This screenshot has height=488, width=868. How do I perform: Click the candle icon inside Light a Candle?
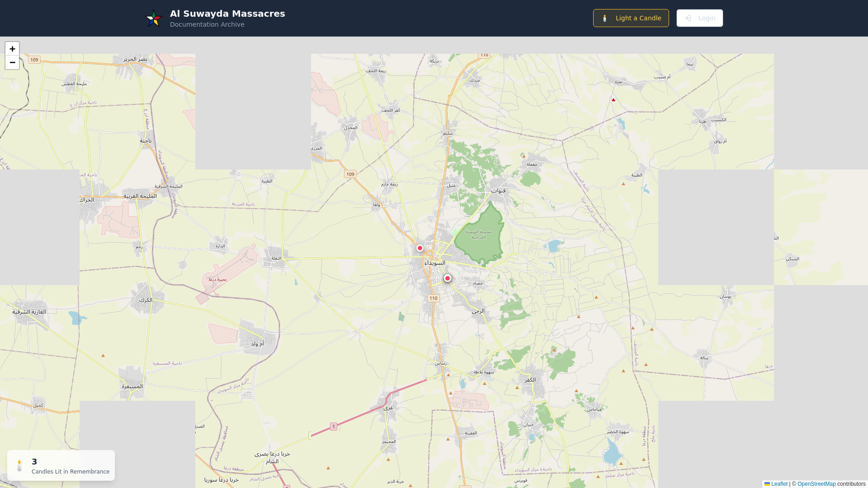click(x=605, y=18)
